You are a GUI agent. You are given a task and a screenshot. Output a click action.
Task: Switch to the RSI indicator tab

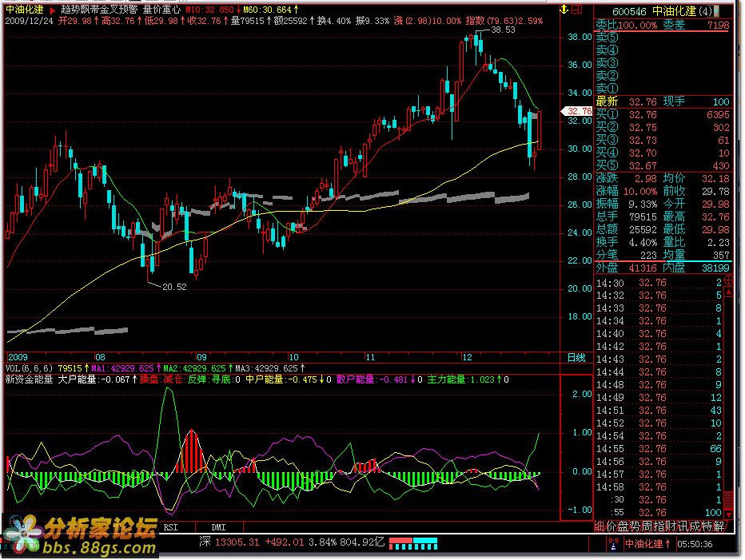(x=171, y=528)
